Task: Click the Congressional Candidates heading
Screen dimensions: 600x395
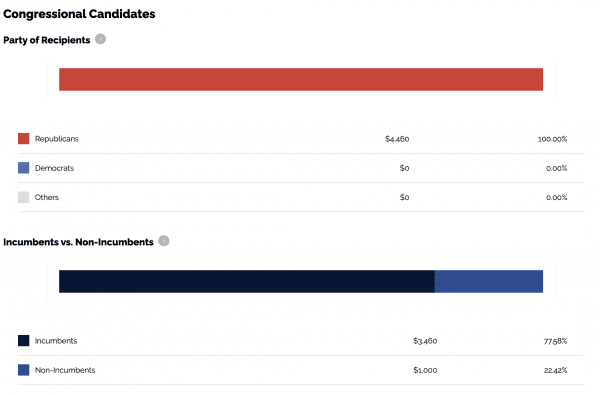Action: [79, 14]
